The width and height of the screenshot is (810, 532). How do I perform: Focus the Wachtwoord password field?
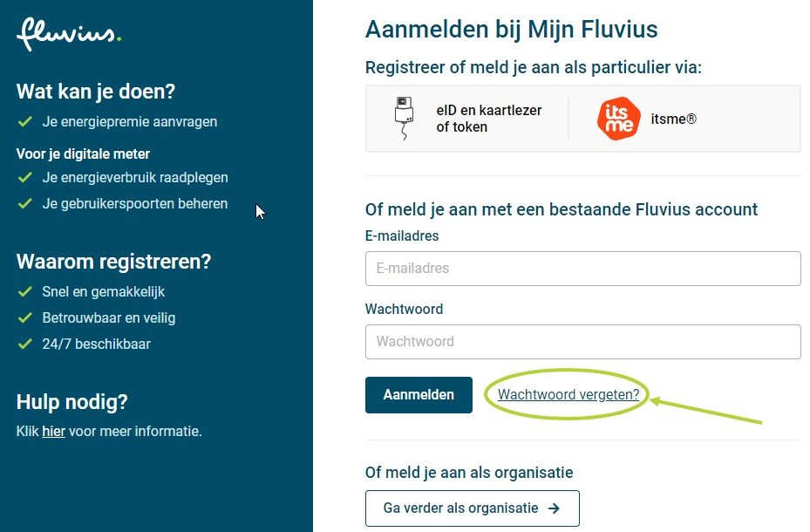(x=582, y=342)
